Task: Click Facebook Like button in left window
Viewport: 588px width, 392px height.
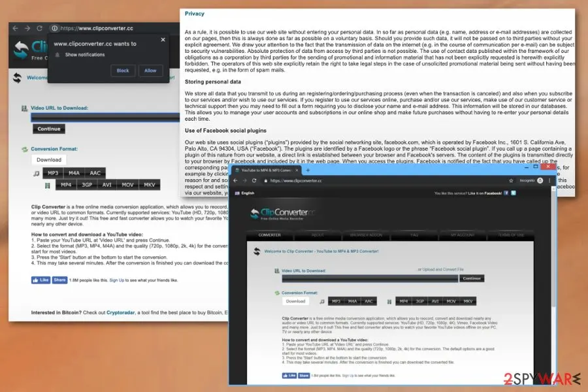Action: [x=41, y=280]
